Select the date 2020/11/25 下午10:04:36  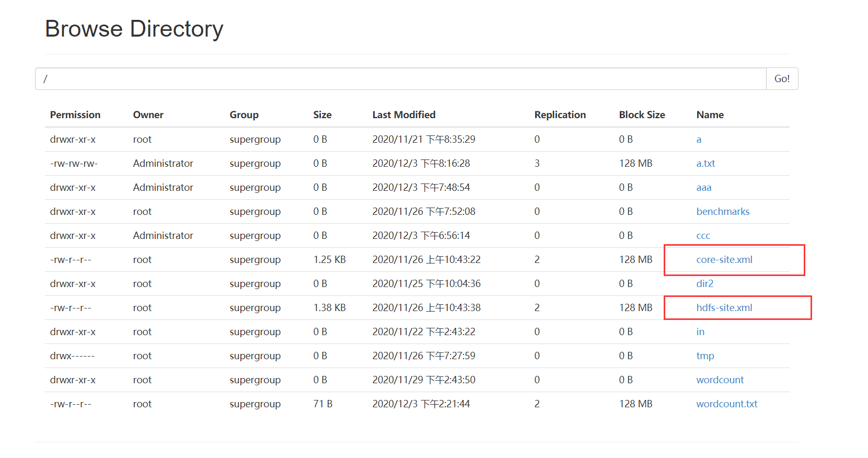[426, 284]
